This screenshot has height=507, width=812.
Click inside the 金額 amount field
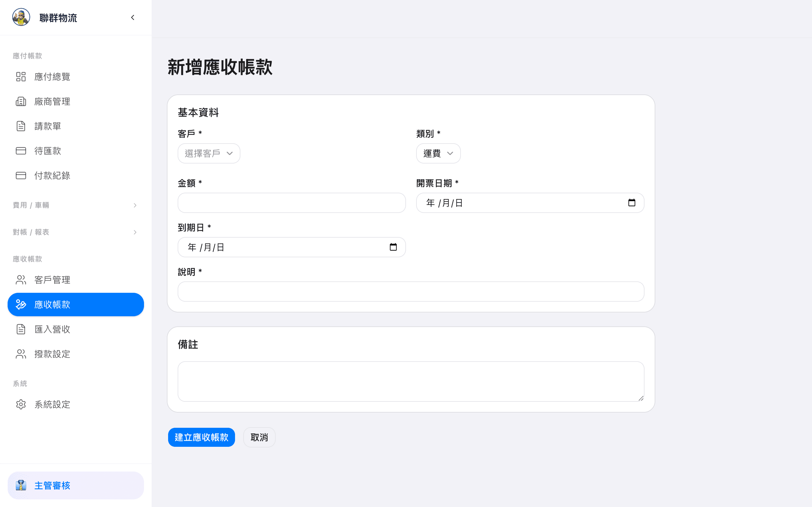pyautogui.click(x=291, y=202)
